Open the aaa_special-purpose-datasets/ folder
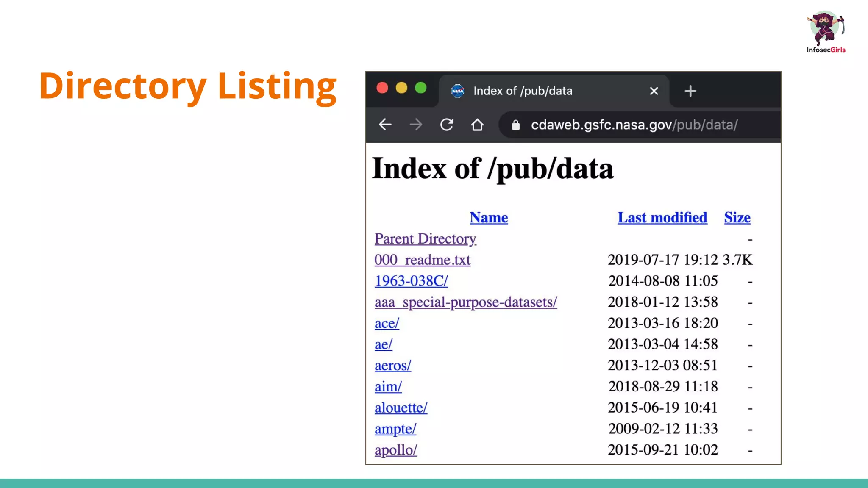Viewport: 868px width, 488px height. (x=465, y=302)
